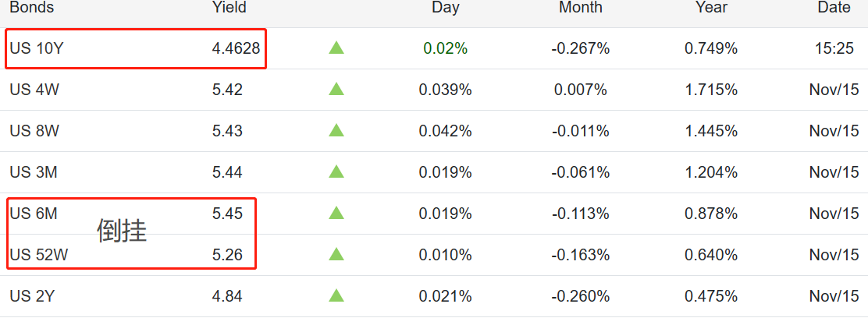The image size is (868, 318).
Task: Click the Date column header
Action: click(x=834, y=8)
